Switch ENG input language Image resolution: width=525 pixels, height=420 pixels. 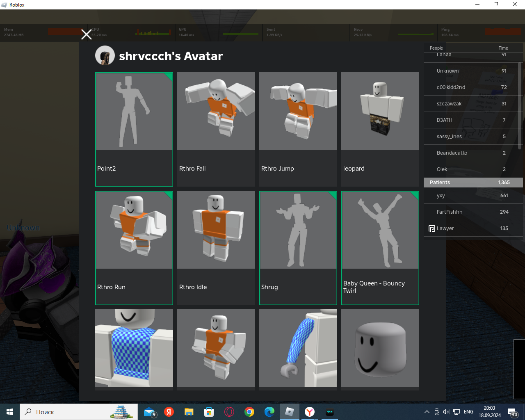(x=468, y=412)
